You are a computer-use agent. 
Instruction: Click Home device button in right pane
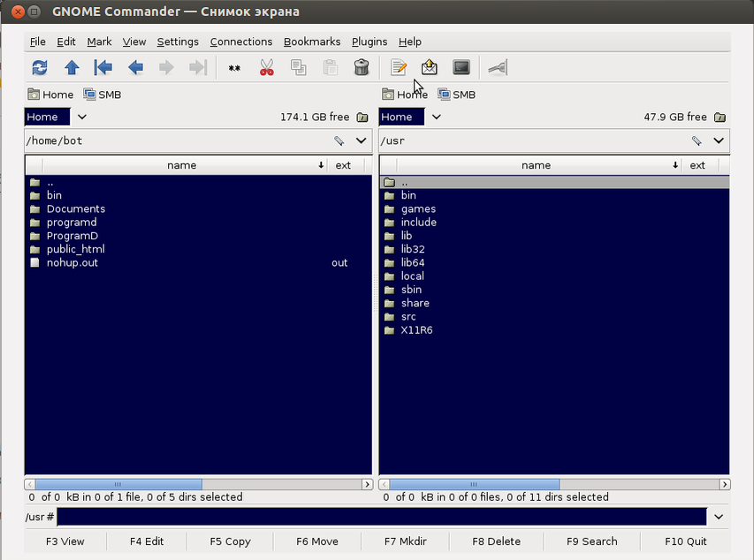point(405,95)
